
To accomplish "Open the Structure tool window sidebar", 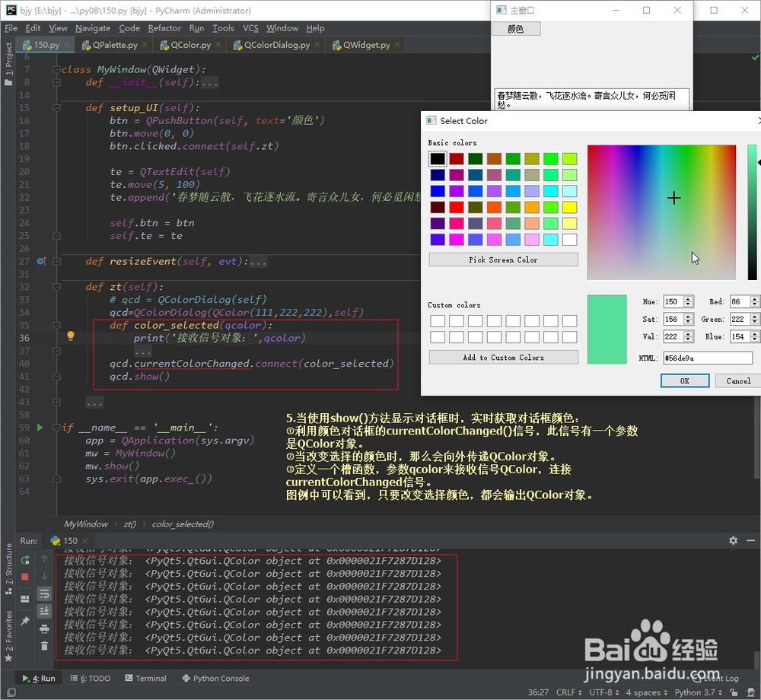I will tap(8, 569).
